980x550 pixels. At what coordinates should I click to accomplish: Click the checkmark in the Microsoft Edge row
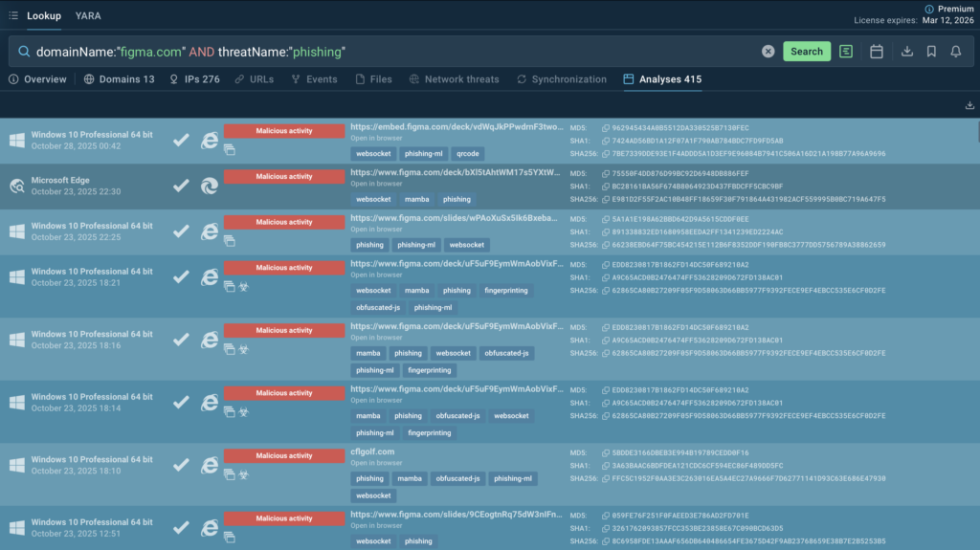click(x=181, y=187)
